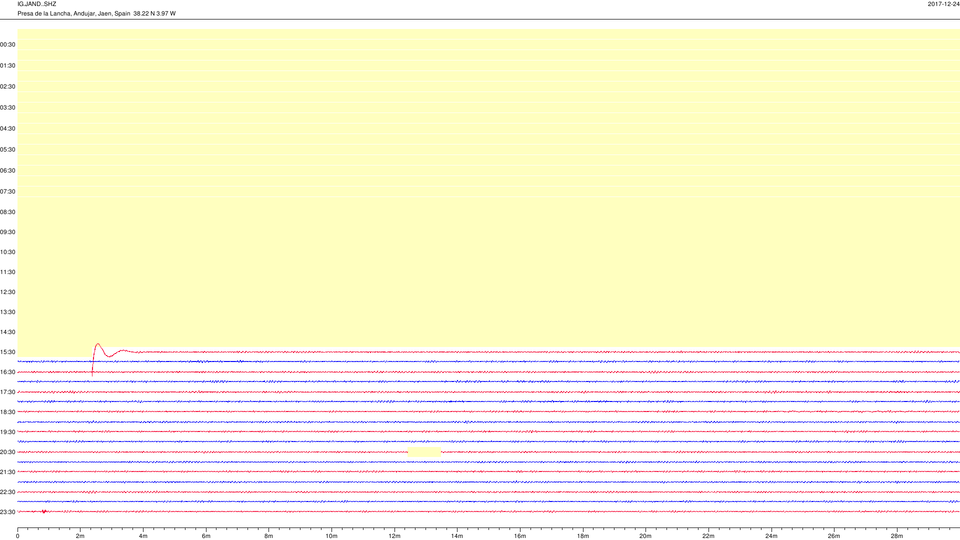The height and width of the screenshot is (540, 960).
Task: Select the 01:30 time row label
Action: [8, 66]
